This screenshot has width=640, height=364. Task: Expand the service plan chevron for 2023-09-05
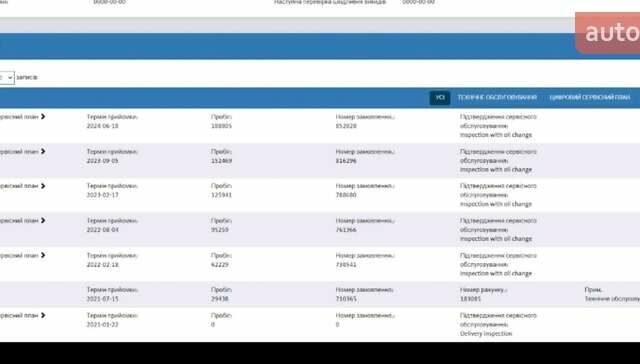(x=43, y=151)
